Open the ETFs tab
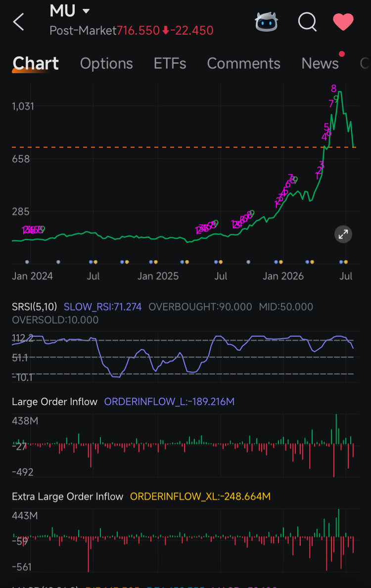This screenshot has height=588, width=371. point(170,63)
